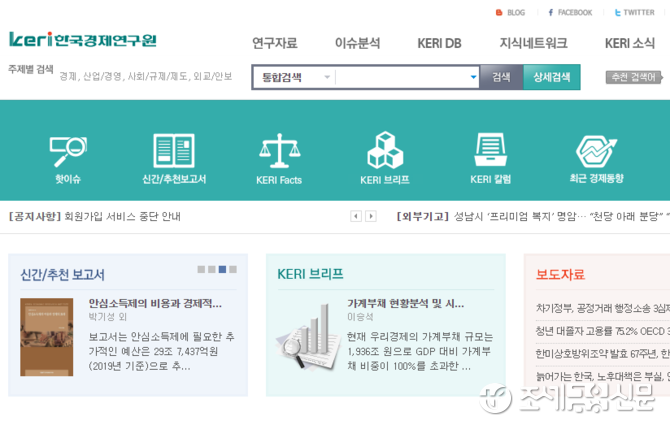Open the 최근 경제동향 chart icon
Screen dimensions: 670x425
coord(596,151)
